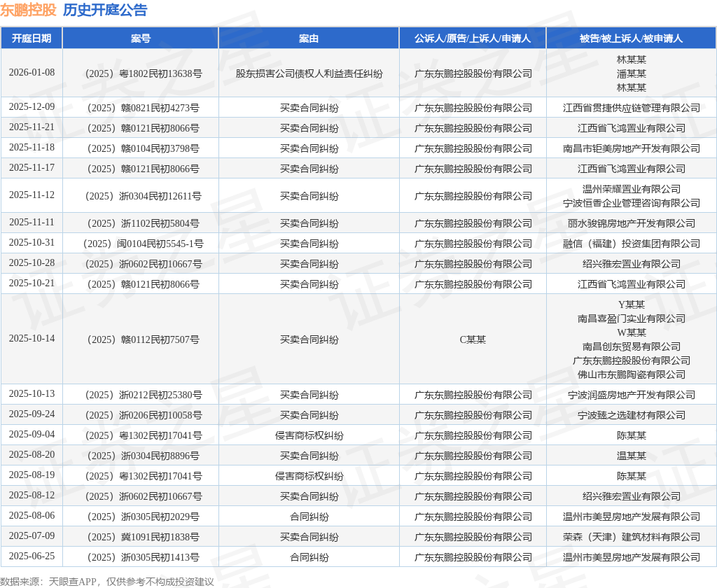The image size is (717, 588).
Task: Click date cell 2025-08-06
Action: point(32,515)
